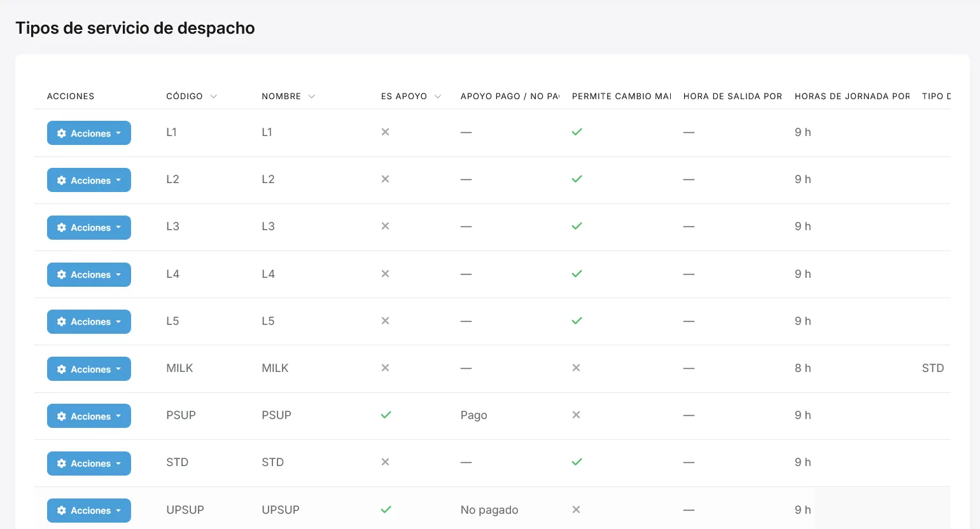Viewport: 980px width, 529px height.
Task: Select the code cell 'UPSUP'
Action: click(185, 510)
